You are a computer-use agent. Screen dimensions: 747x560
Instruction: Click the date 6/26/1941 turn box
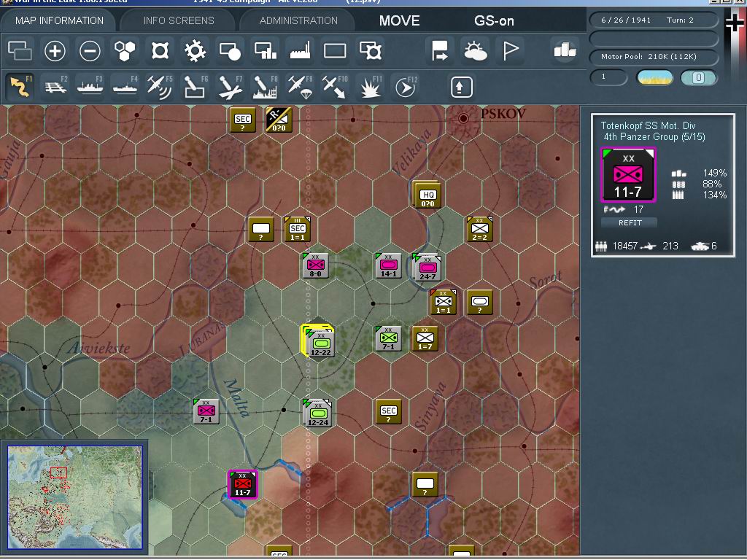[x=654, y=20]
